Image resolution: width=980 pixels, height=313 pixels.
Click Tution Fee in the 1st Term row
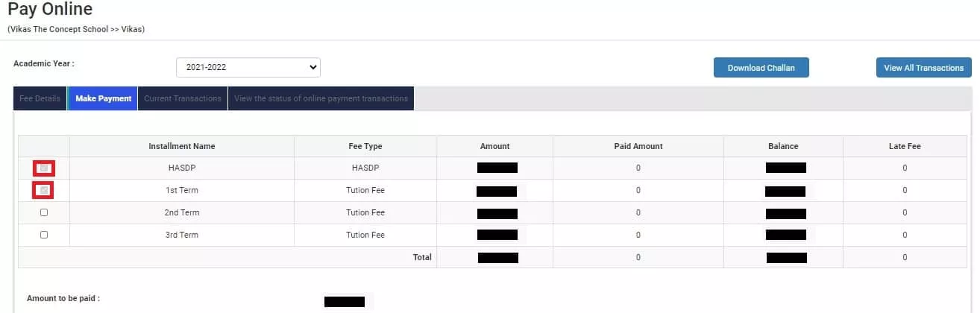(365, 191)
